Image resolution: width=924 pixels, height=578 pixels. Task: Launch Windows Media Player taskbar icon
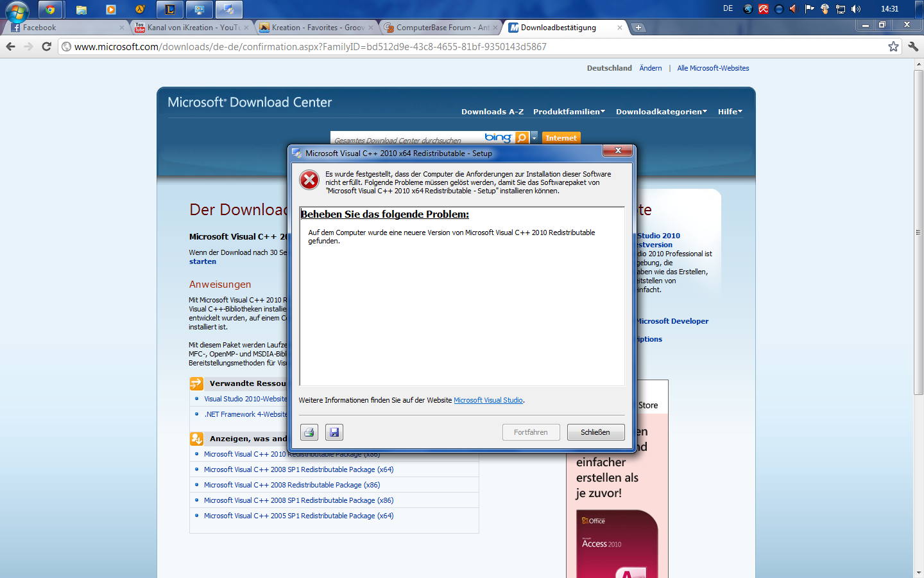point(110,9)
